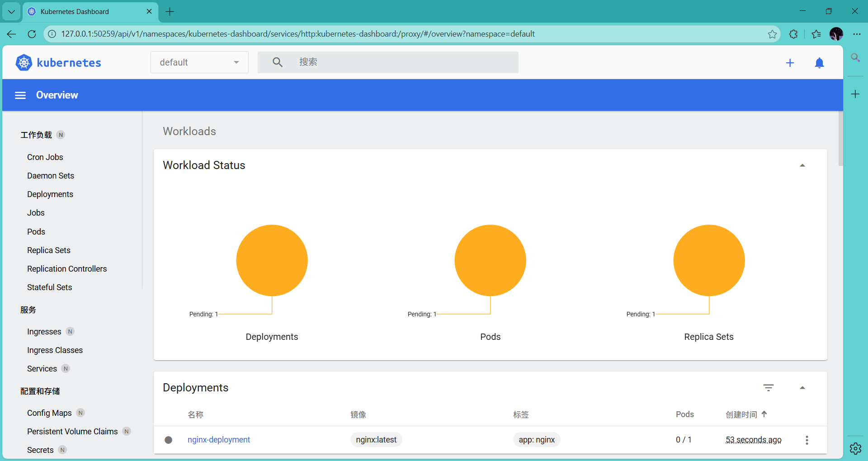Click the 配置和存储 sidebar heading
Viewport: 868px width, 461px height.
[x=40, y=391]
